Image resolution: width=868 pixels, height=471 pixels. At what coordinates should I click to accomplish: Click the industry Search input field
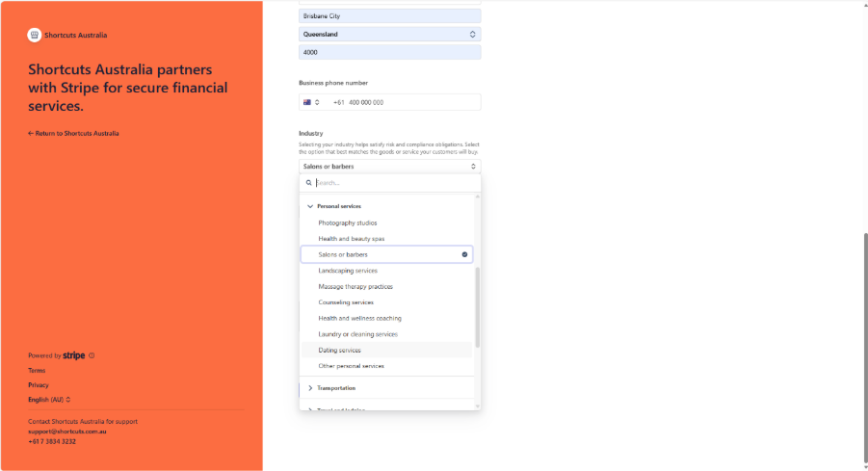[395, 182]
